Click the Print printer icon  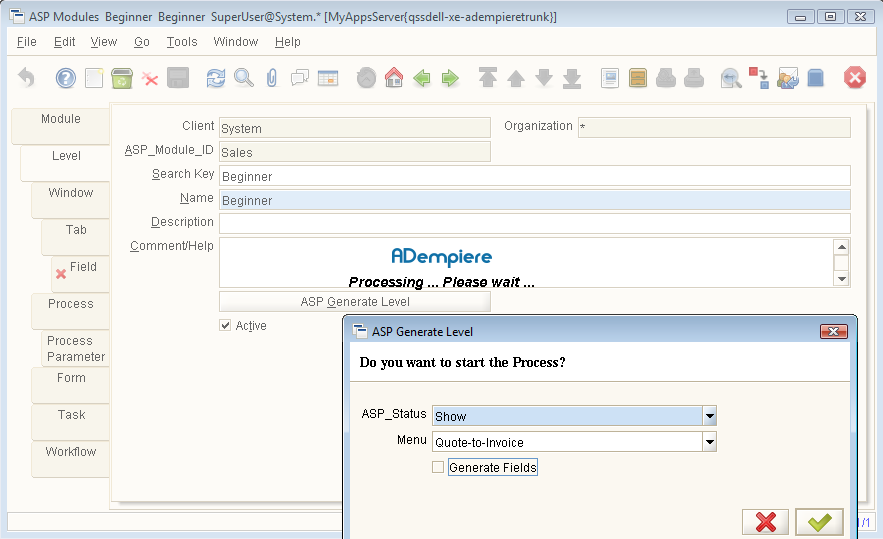click(x=694, y=78)
